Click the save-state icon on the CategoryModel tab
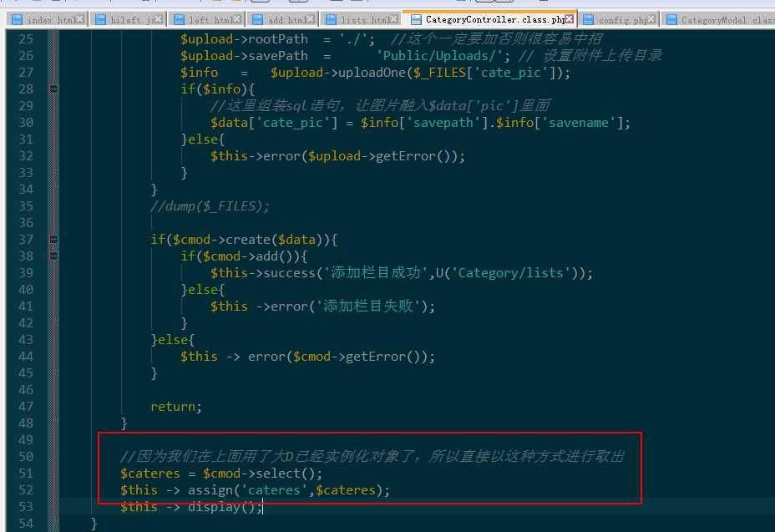Image resolution: width=775 pixels, height=532 pixels. pyautogui.click(x=671, y=19)
